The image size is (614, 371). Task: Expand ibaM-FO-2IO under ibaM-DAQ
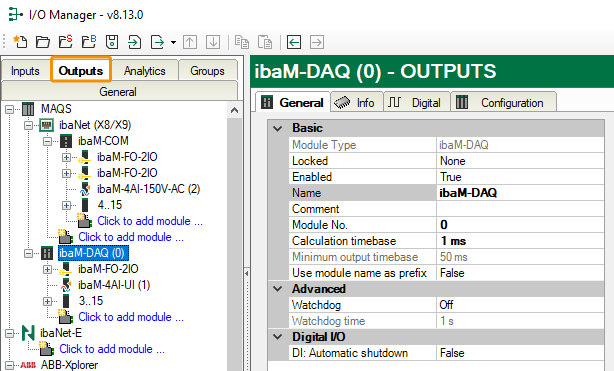pyautogui.click(x=47, y=270)
